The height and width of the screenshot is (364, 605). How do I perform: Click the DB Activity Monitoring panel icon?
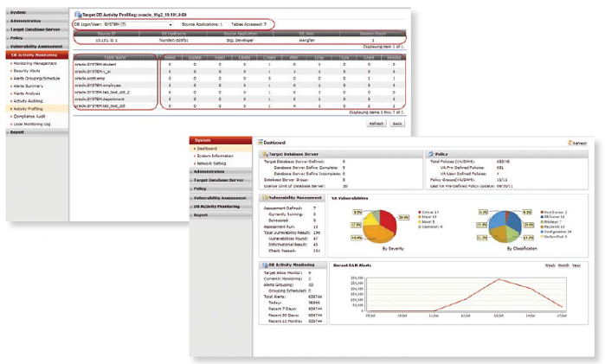coord(265,265)
